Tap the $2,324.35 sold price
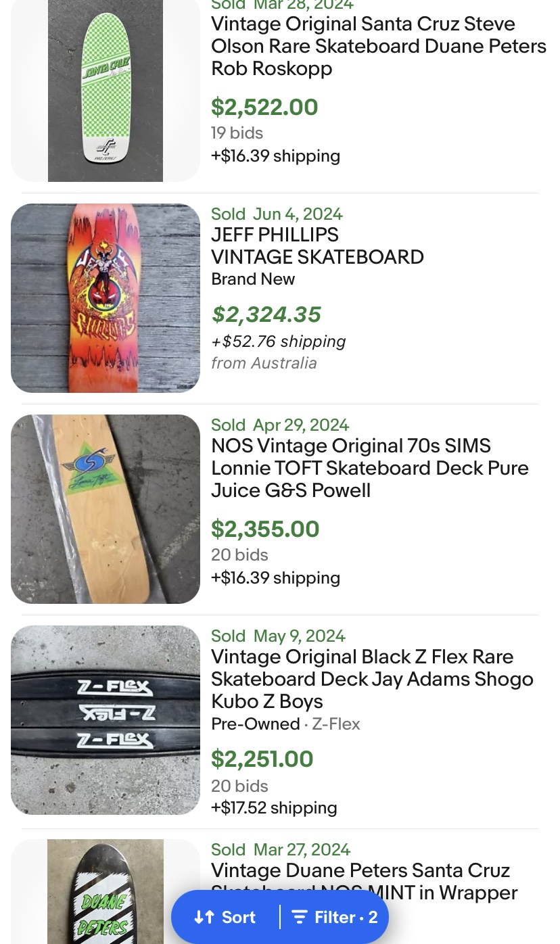Image resolution: width=560 pixels, height=944 pixels. 266,314
